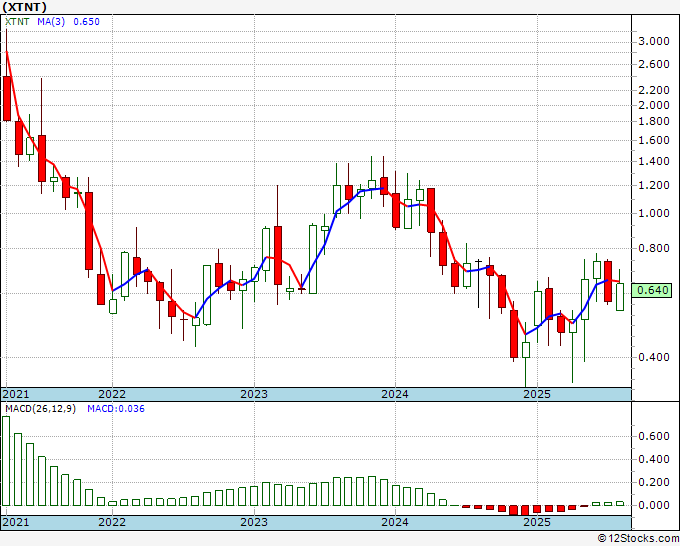Click 2024 on the price chart time axis
This screenshot has width=680, height=546.
(x=395, y=394)
